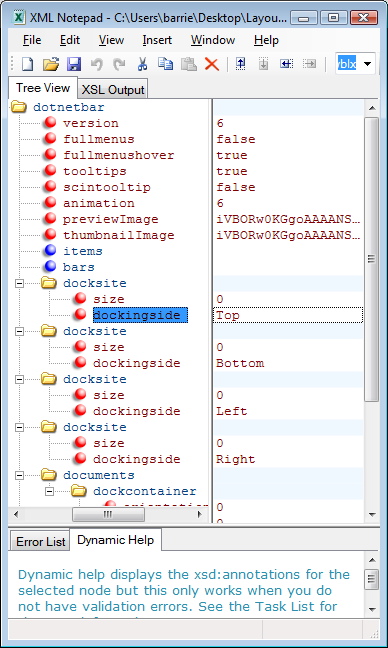Viewport: 388px width, 648px height.
Task: Open the Help menu
Action: (266, 40)
